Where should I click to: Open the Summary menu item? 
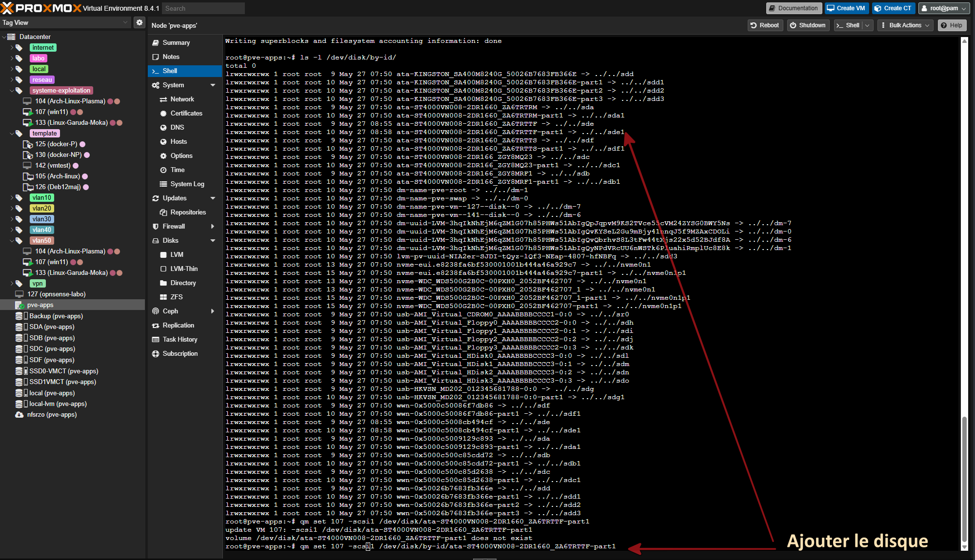click(185, 43)
